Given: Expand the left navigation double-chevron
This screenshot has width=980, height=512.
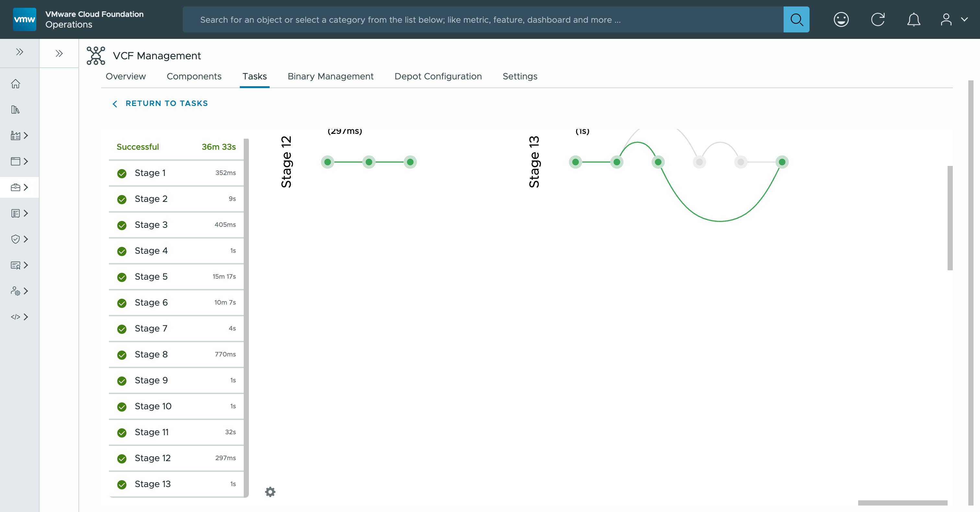Looking at the screenshot, I should (x=19, y=52).
